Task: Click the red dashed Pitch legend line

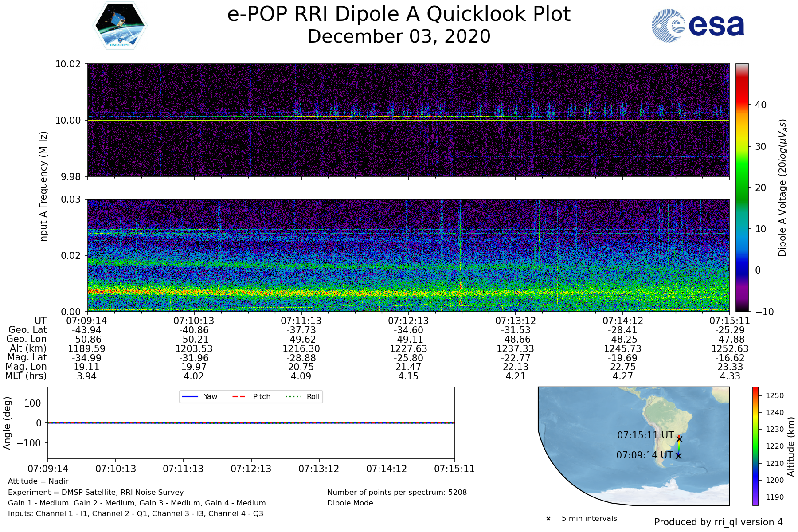Action: coord(239,396)
